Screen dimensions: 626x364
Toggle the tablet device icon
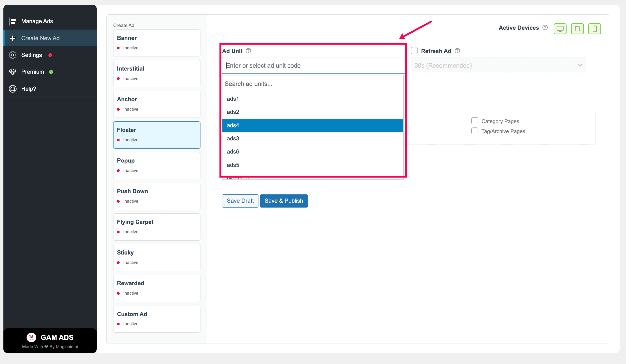(x=577, y=29)
